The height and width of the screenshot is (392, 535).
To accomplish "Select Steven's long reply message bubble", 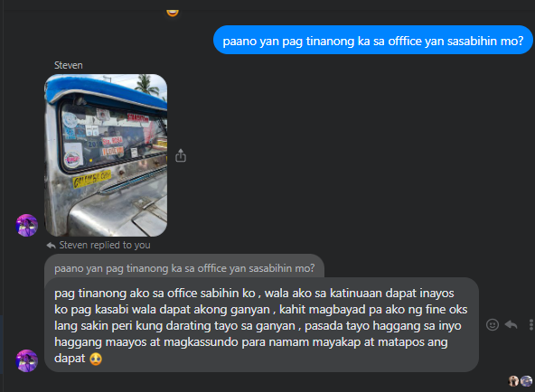I will coord(261,325).
